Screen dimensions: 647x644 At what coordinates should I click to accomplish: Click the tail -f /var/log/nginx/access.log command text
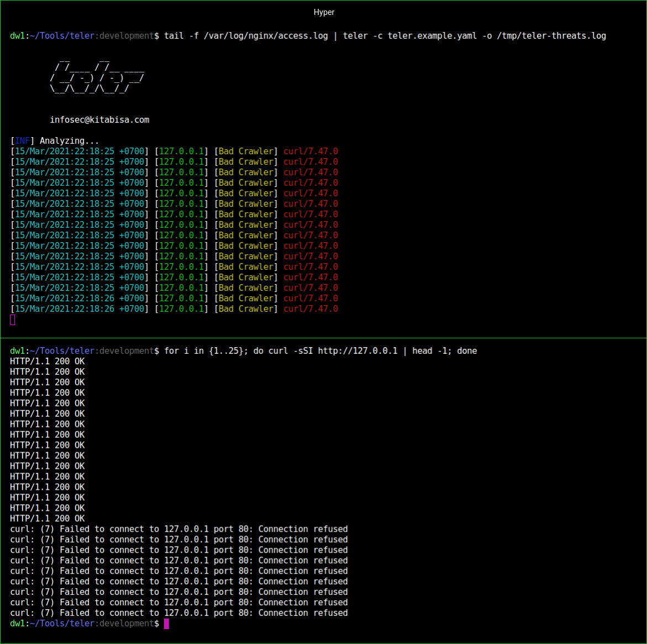[x=246, y=36]
